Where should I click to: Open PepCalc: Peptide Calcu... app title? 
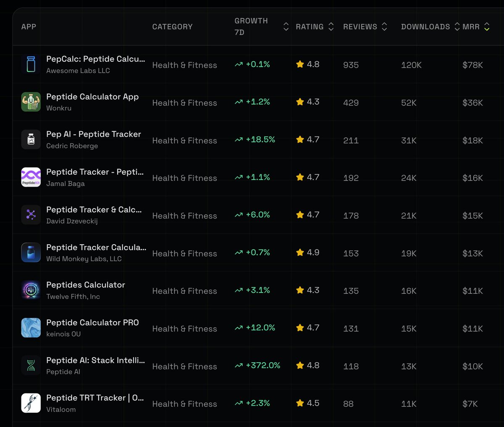pyautogui.click(x=96, y=59)
